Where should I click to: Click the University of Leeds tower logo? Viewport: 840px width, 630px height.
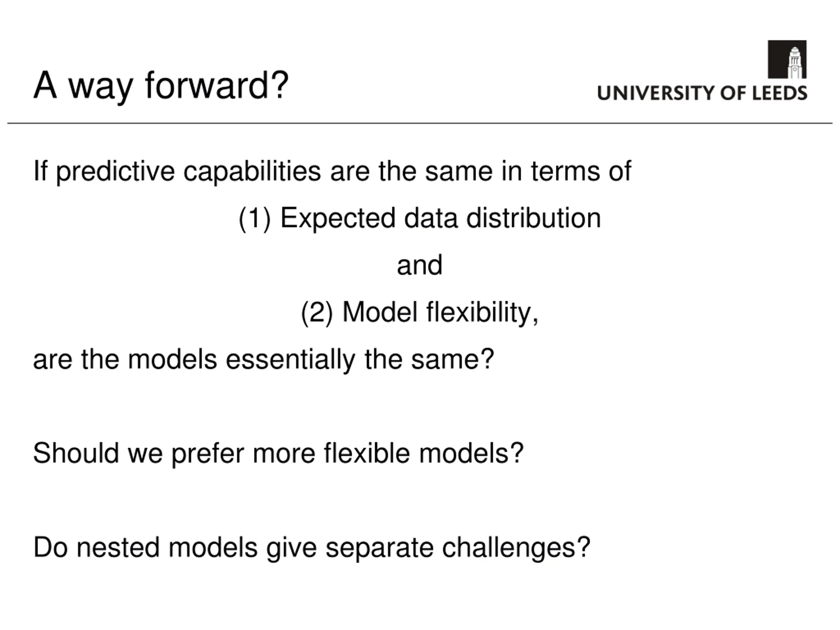point(787,59)
